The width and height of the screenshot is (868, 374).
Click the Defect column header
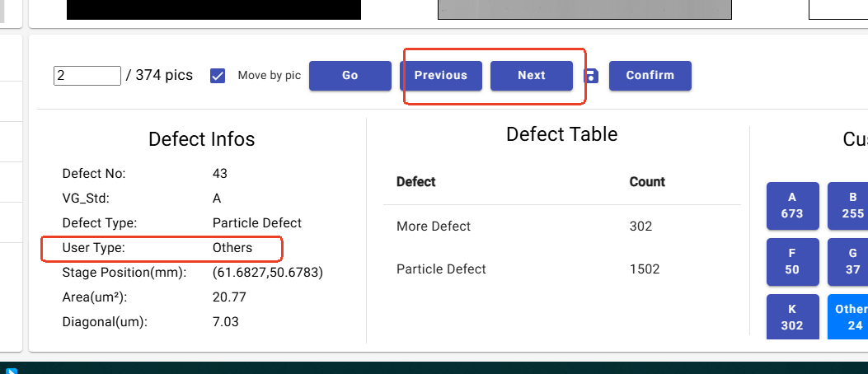point(416,182)
